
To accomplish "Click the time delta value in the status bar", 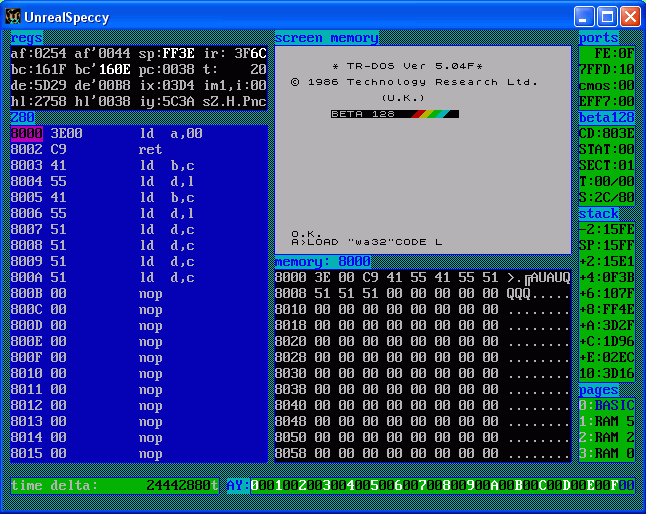I will click(x=182, y=486).
